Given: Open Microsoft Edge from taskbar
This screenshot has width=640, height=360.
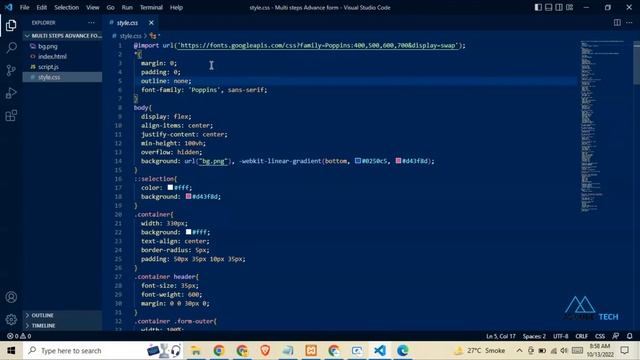Looking at the screenshot, I should [x=403, y=351].
